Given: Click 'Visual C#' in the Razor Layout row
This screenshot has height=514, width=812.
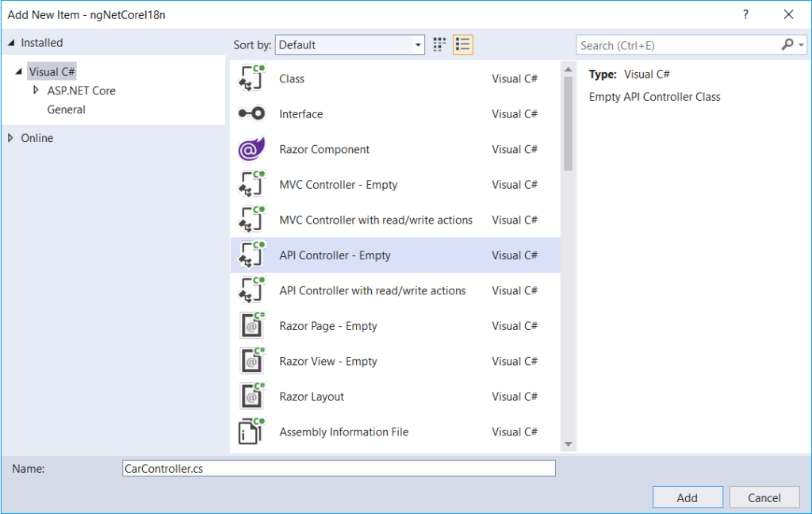Looking at the screenshot, I should [514, 397].
